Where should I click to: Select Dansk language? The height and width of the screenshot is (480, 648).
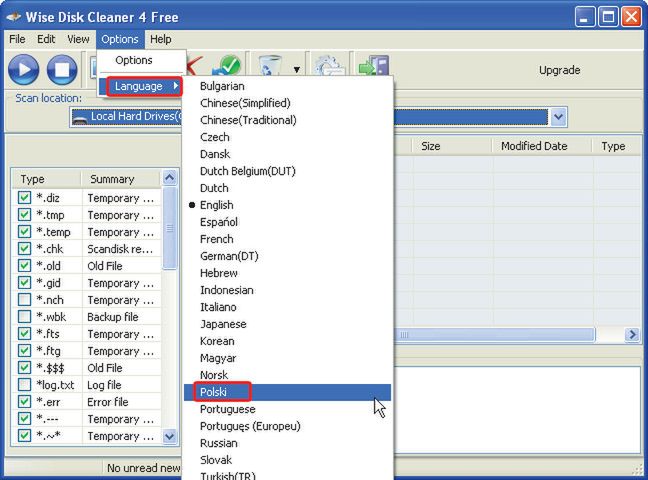point(287,154)
